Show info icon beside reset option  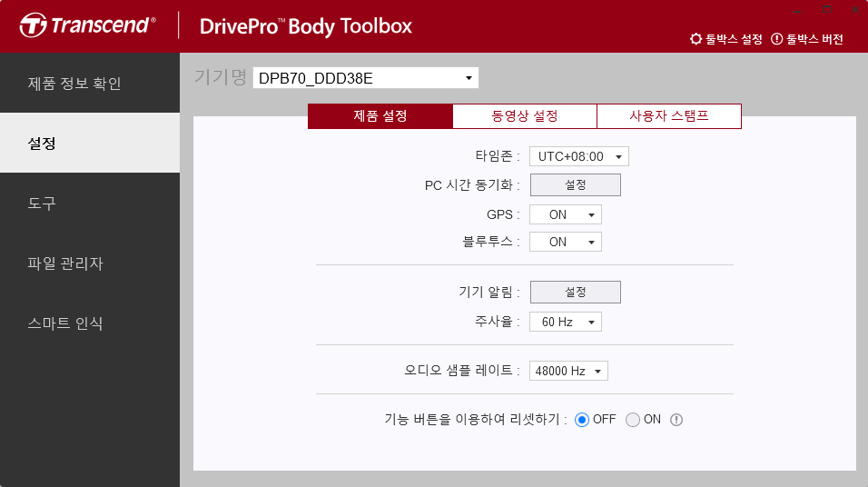[676, 420]
